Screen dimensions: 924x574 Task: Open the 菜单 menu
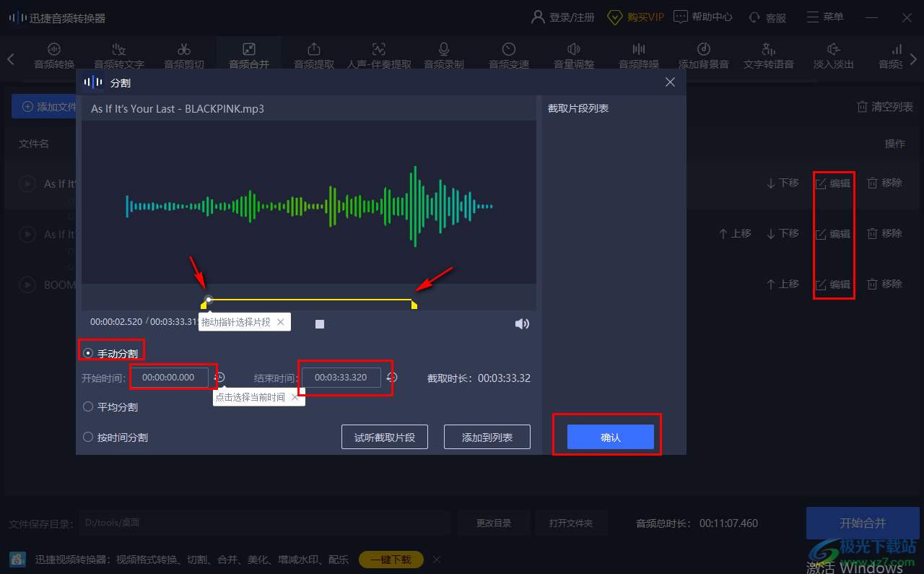tap(824, 17)
